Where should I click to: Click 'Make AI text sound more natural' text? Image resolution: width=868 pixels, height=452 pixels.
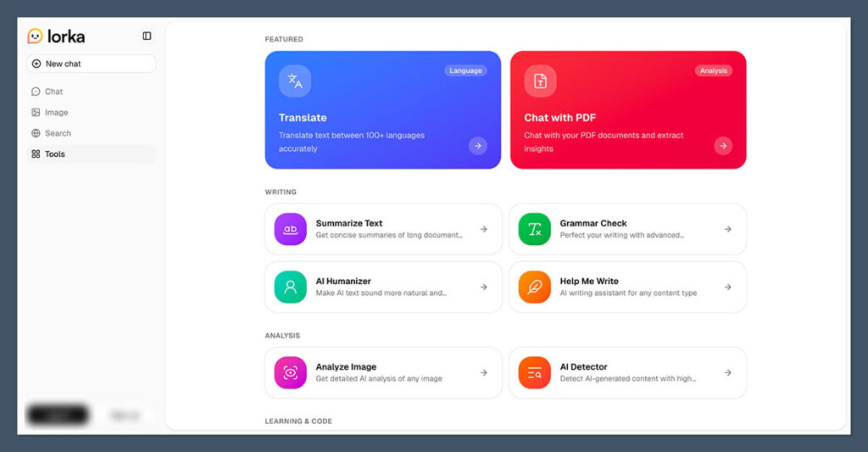(x=381, y=293)
